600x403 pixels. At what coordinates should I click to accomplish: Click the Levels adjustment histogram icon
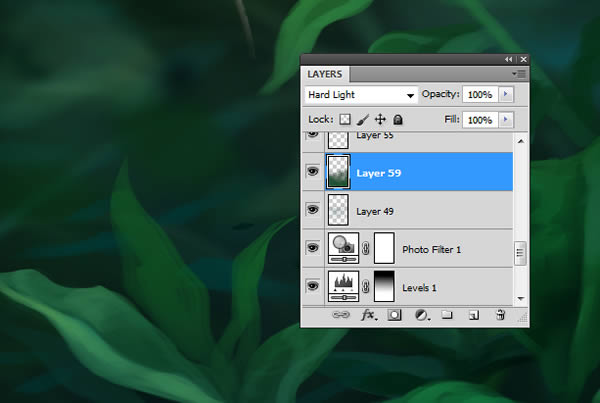click(x=344, y=286)
